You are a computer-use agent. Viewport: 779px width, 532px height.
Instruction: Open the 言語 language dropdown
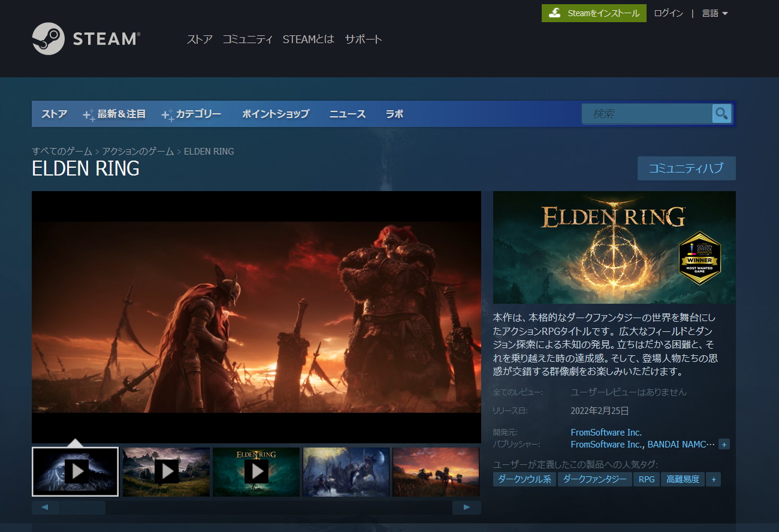pos(715,13)
